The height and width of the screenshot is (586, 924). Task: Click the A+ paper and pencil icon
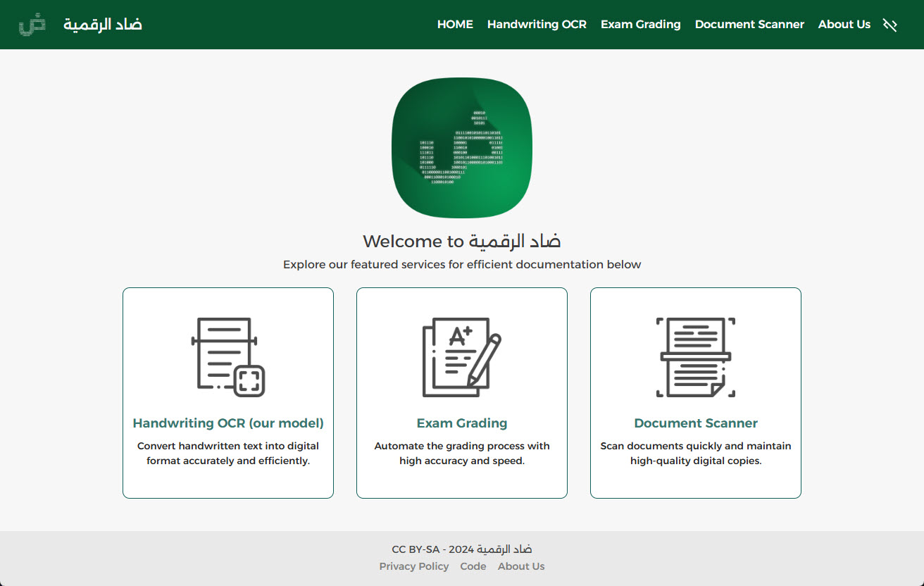tap(462, 357)
